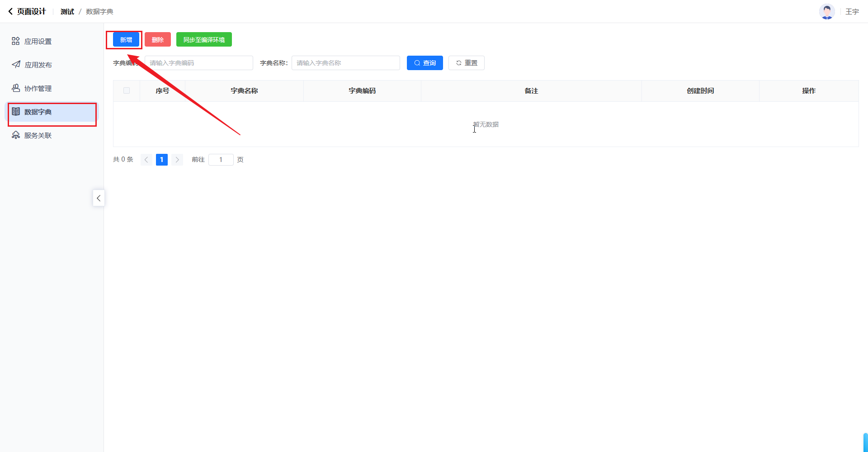Image resolution: width=868 pixels, height=452 pixels.
Task: Go to the next page arrow
Action: pos(177,160)
